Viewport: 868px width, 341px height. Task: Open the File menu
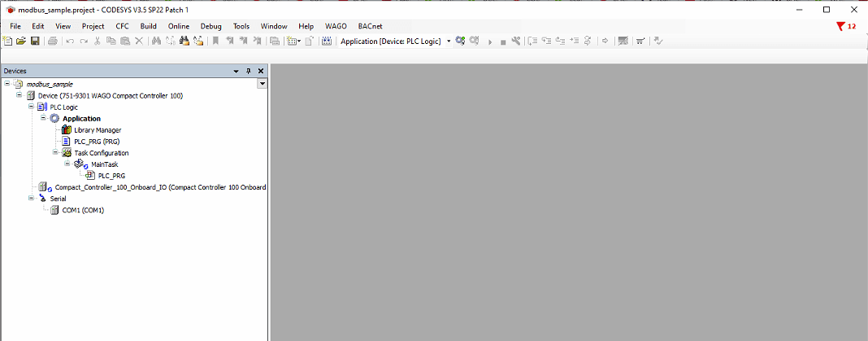pyautogui.click(x=15, y=26)
